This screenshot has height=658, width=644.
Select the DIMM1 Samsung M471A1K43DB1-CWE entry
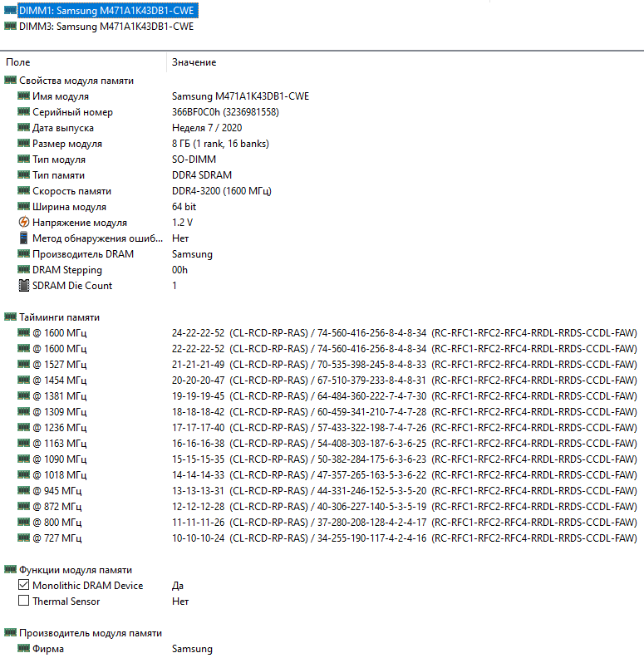(x=106, y=11)
